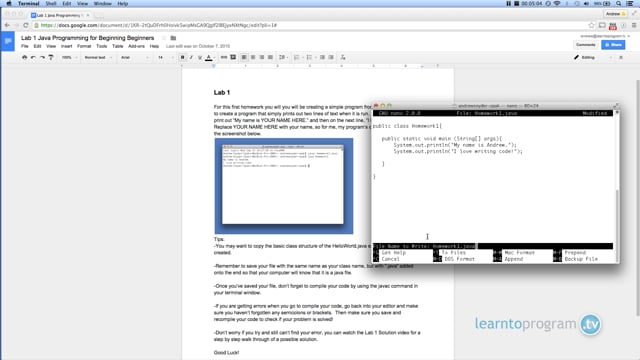Click the last edit date link
640x360 pixels.
pyautogui.click(x=198, y=46)
